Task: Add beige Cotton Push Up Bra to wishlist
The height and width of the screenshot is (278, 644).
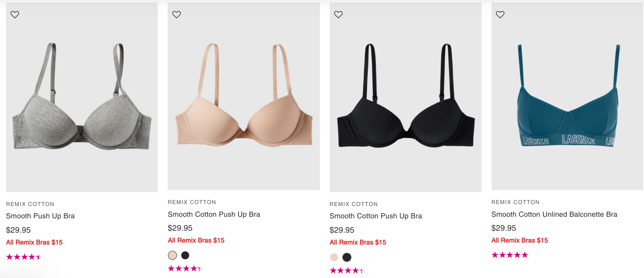Action: coord(176,14)
